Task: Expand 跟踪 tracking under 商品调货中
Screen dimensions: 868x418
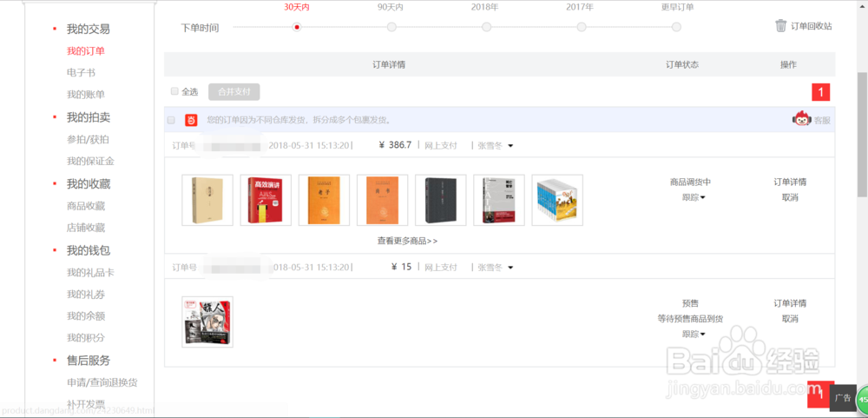Action: click(x=694, y=197)
